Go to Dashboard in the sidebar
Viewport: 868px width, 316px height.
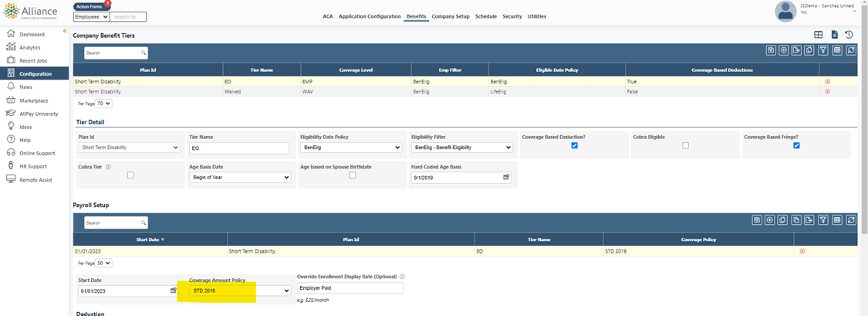tap(32, 34)
